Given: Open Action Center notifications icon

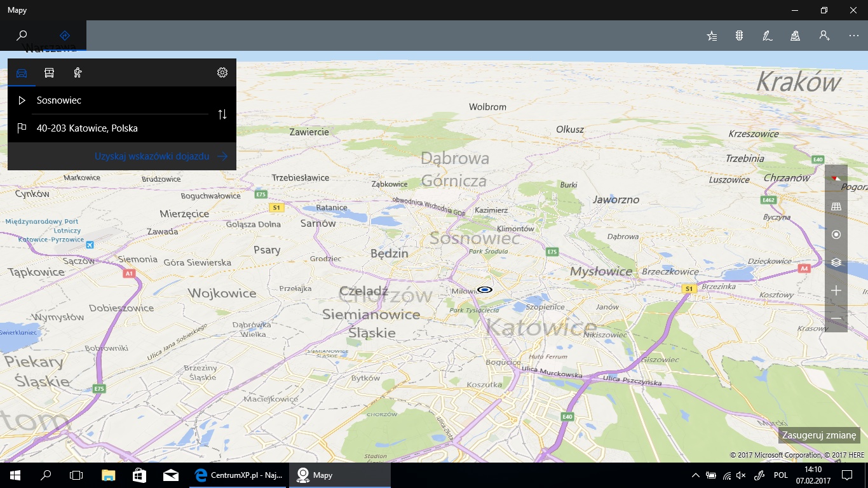Looking at the screenshot, I should (846, 475).
